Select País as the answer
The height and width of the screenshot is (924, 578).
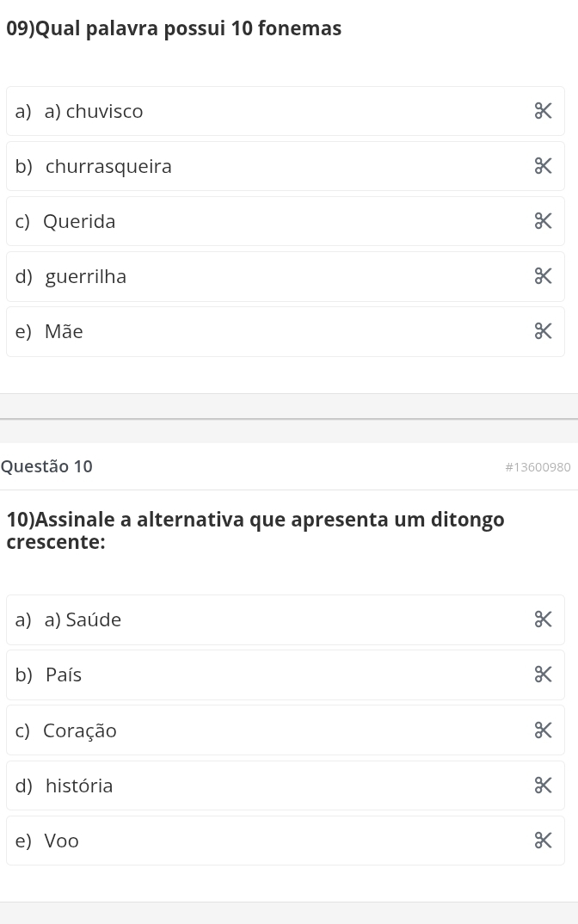pyautogui.click(x=64, y=675)
